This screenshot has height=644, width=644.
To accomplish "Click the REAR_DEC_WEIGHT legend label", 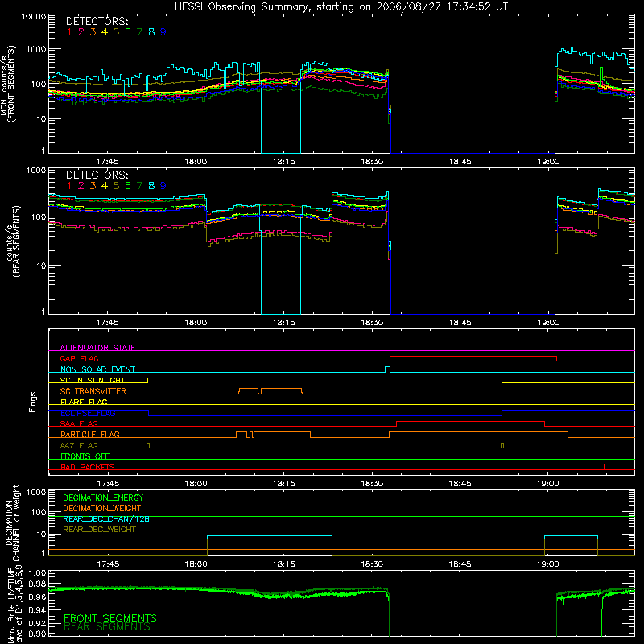I will (x=99, y=530).
